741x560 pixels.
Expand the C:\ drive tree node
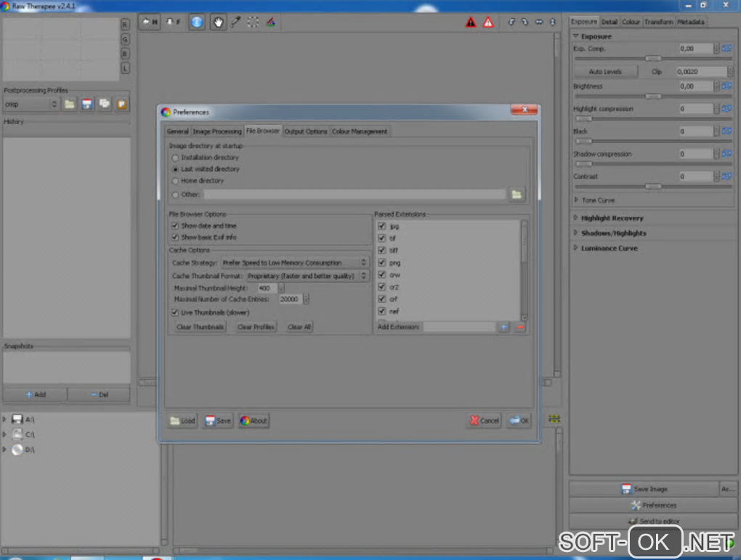point(5,434)
